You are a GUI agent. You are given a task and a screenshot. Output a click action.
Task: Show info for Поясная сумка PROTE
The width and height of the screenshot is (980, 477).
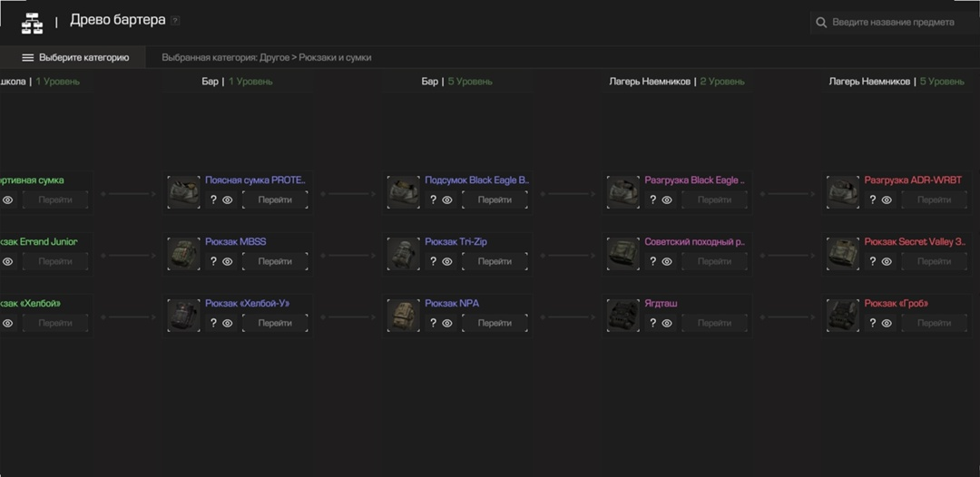pyautogui.click(x=213, y=200)
